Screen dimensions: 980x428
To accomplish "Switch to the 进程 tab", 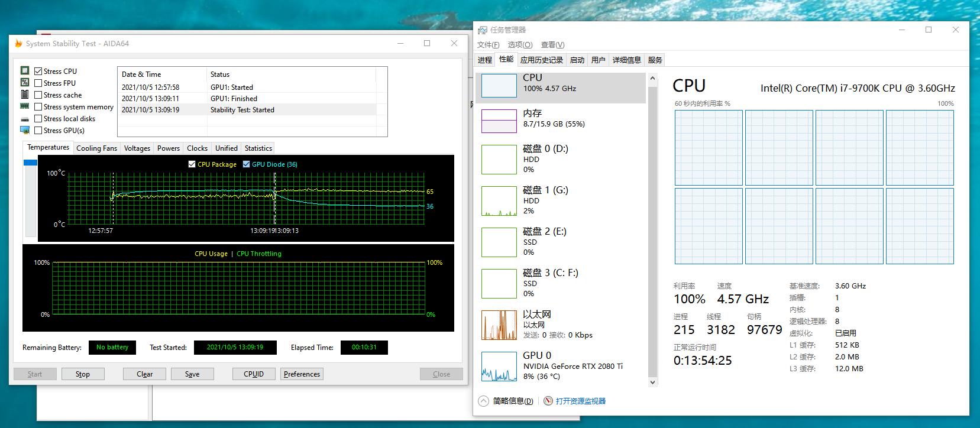I will 485,60.
